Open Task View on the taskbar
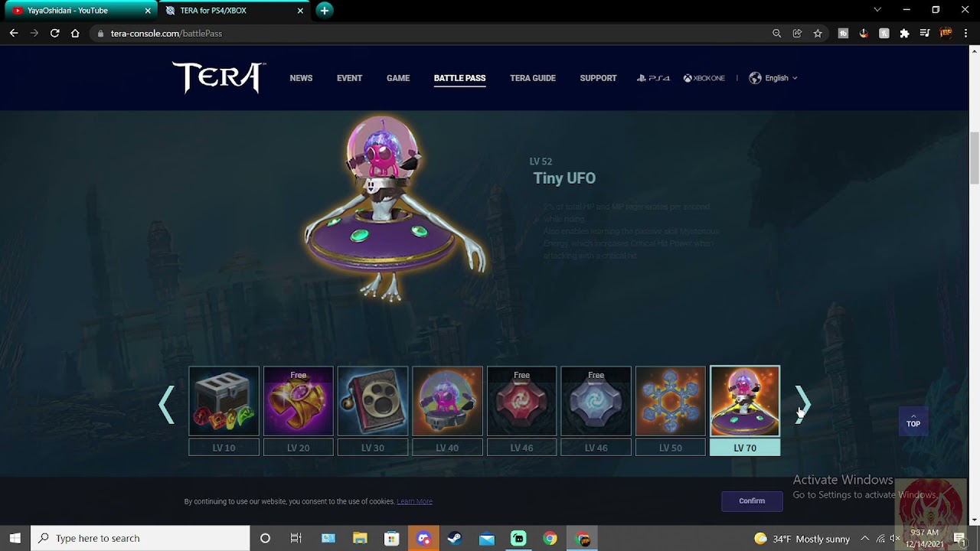The image size is (980, 551). (296, 538)
